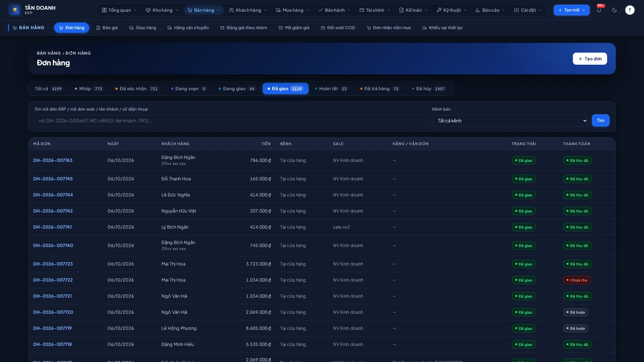Click the Tạo đơn button
Viewport: 644px width, 362px height.
590,59
